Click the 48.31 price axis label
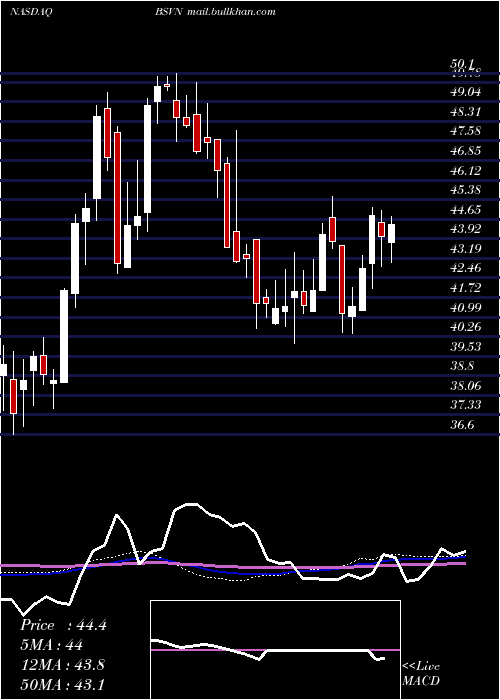Image resolution: width=500 pixels, height=700 pixels. pyautogui.click(x=466, y=112)
